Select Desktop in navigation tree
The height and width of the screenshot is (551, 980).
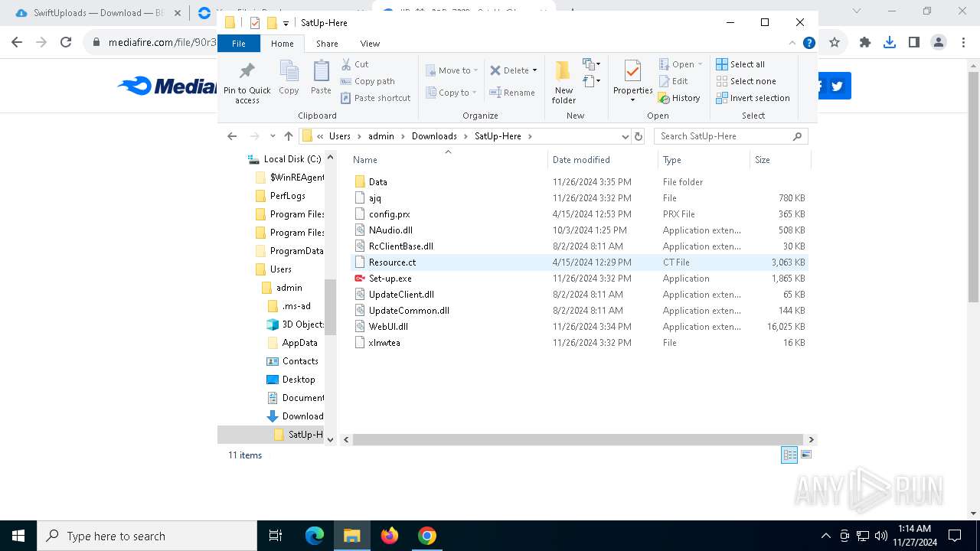click(291, 380)
